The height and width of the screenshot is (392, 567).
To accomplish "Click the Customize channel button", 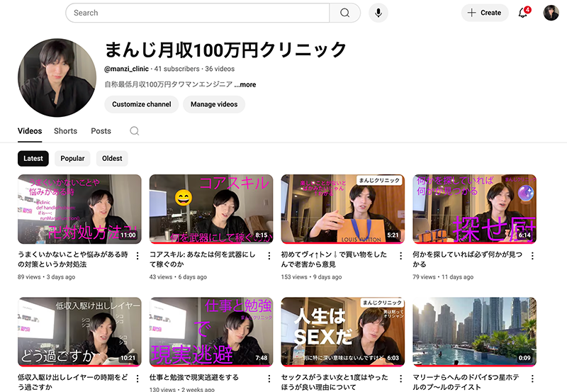I will (142, 104).
